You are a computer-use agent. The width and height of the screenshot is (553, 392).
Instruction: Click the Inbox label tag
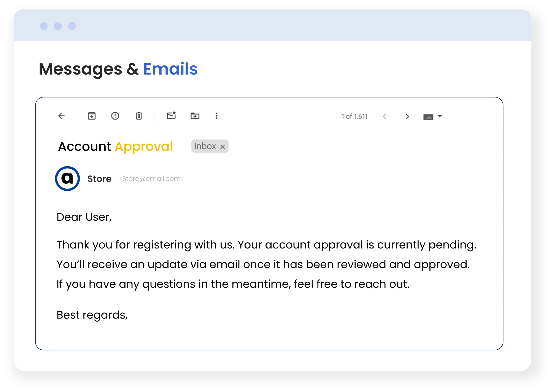pos(205,146)
